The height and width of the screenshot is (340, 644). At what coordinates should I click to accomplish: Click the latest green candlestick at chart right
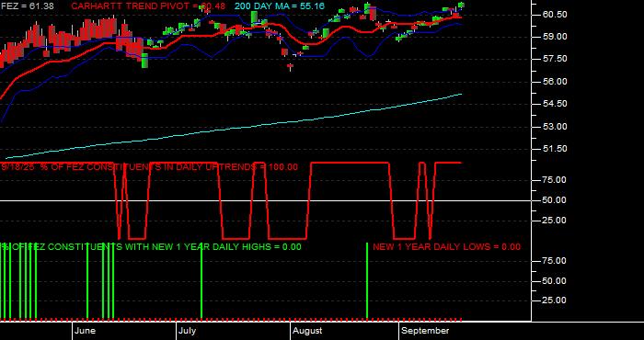[461, 5]
